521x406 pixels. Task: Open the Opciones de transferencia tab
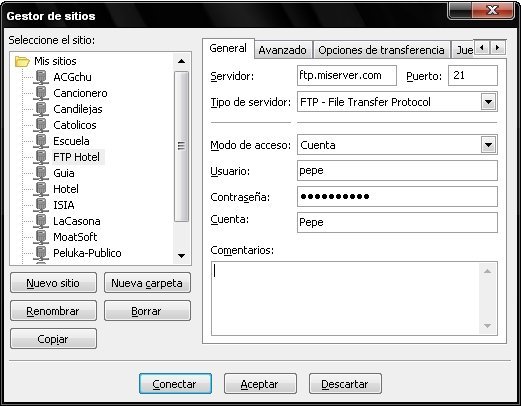click(381, 50)
